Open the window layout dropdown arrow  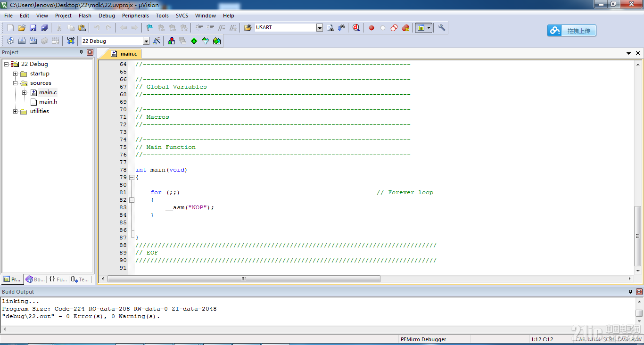tap(429, 28)
